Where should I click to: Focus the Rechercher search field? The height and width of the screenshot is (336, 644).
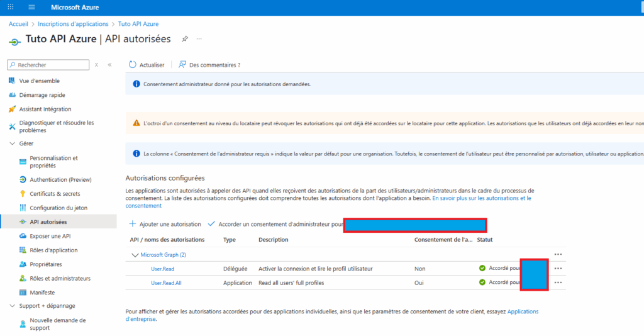(48, 65)
